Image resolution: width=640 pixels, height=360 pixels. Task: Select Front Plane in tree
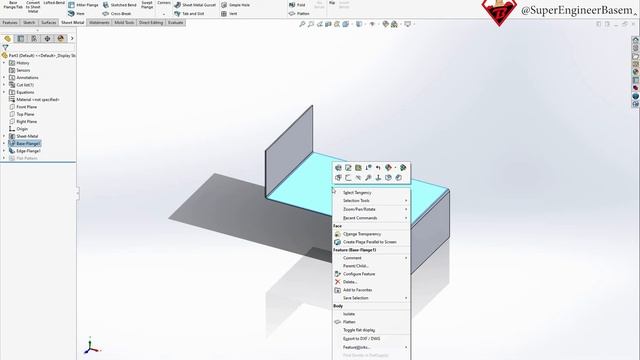coord(23,107)
